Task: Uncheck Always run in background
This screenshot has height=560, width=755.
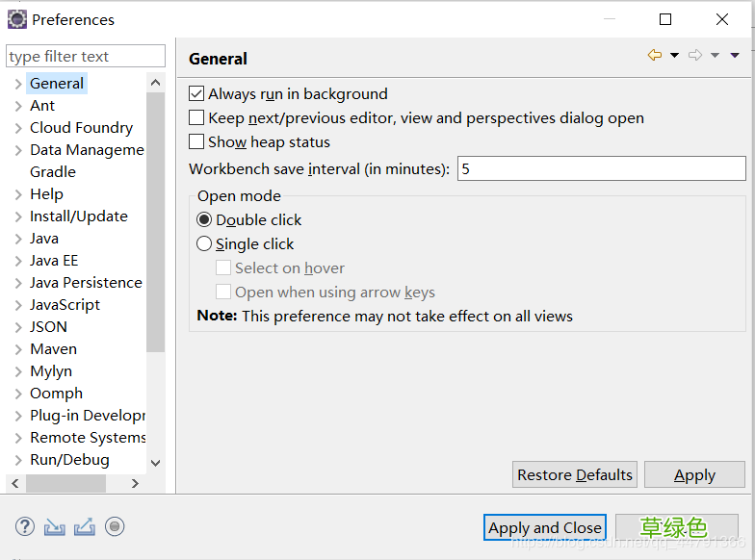Action: pyautogui.click(x=197, y=94)
